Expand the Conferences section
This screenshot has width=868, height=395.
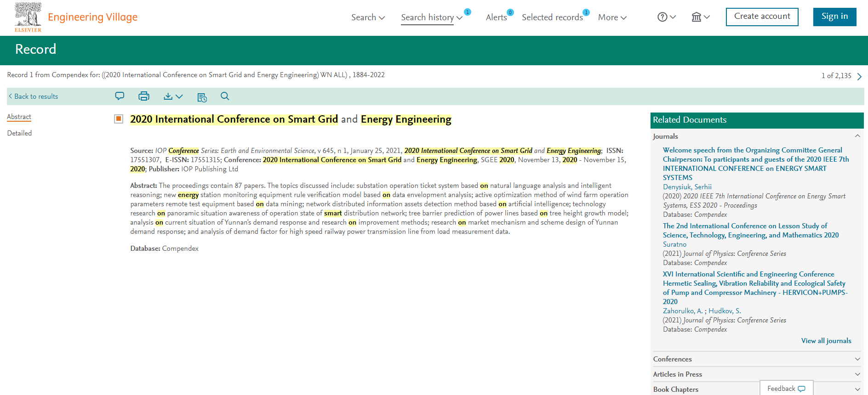point(857,359)
